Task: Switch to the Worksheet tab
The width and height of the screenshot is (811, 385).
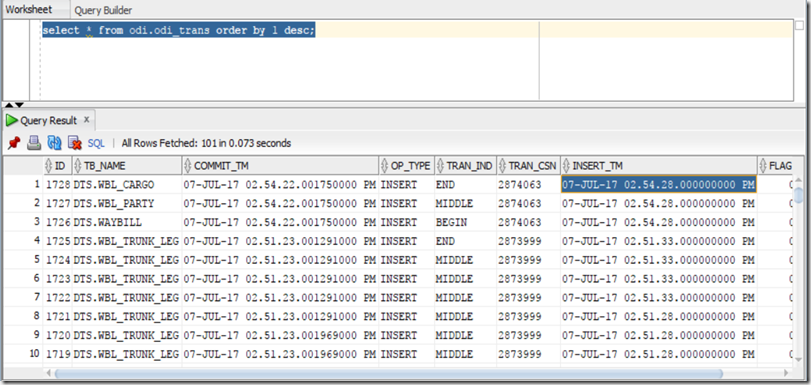Action: (29, 10)
